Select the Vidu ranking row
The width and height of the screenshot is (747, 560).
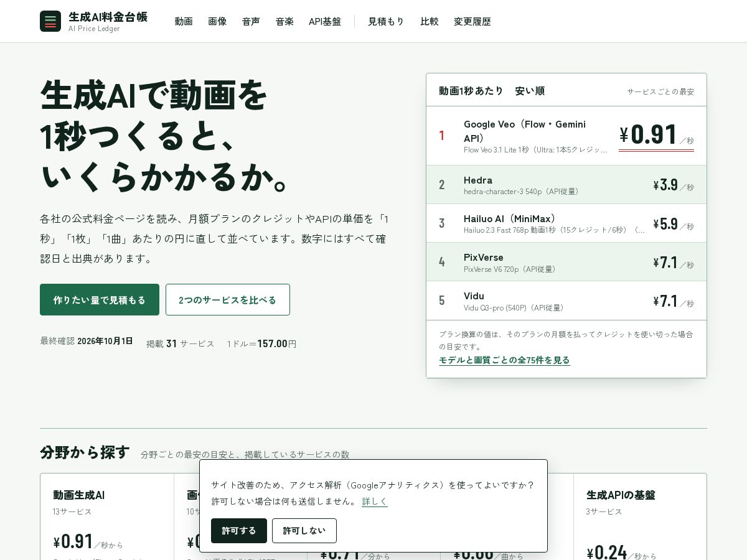point(566,301)
